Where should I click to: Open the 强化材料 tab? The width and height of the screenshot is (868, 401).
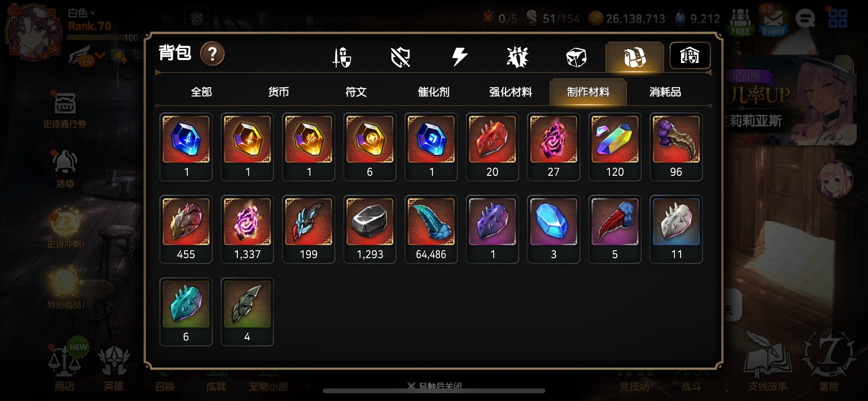click(x=511, y=92)
